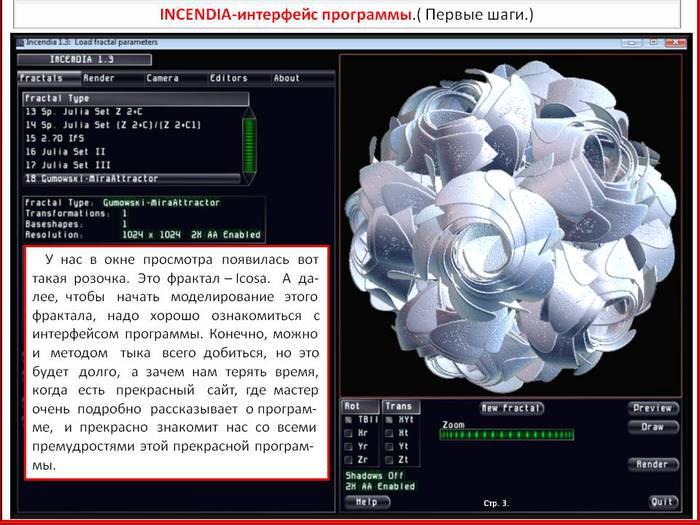Viewport: 700px width, 525px height.
Task: Toggle the Xt translation checkbox
Action: point(389,433)
